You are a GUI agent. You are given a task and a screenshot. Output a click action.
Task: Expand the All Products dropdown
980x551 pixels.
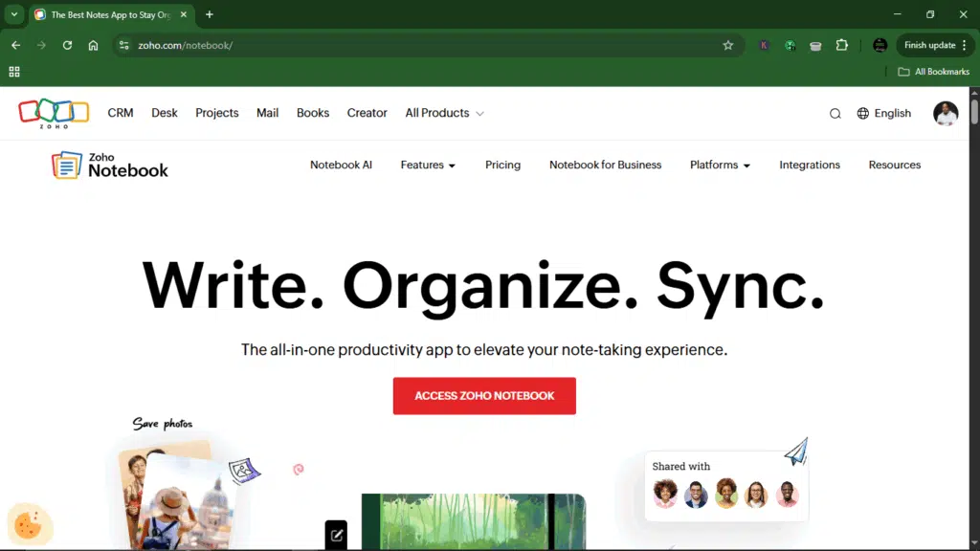tap(444, 113)
